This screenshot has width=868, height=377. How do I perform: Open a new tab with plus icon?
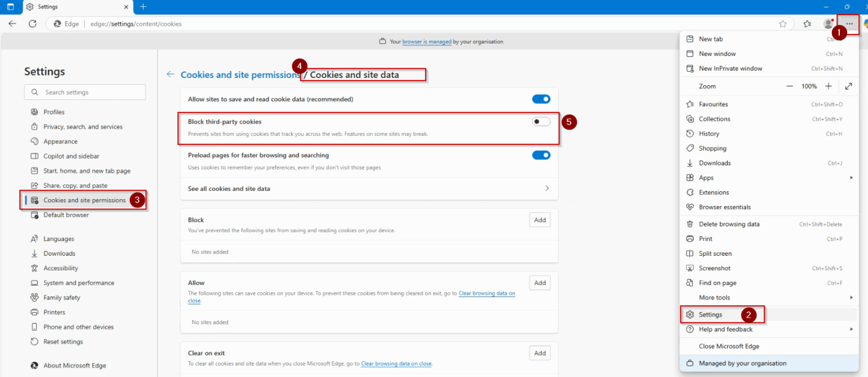143,7
